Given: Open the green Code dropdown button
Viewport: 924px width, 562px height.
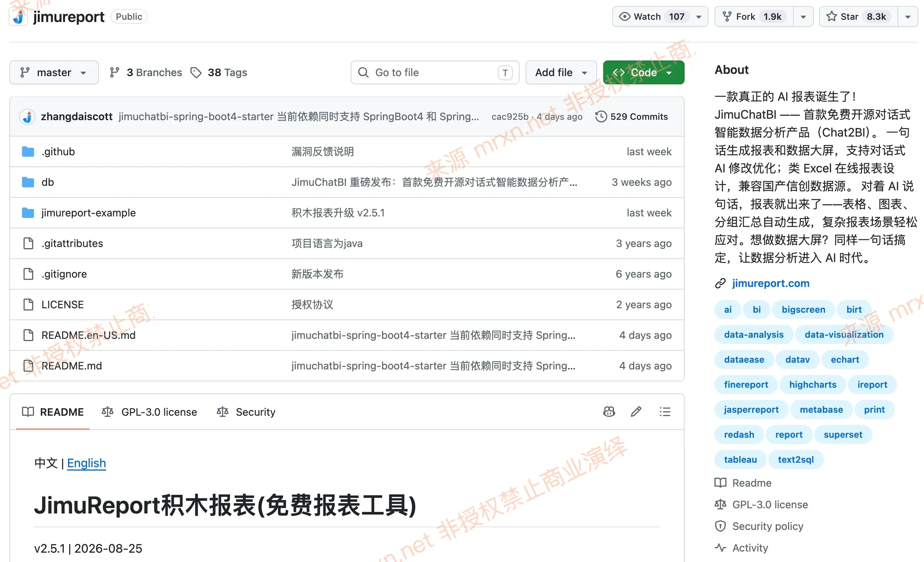Looking at the screenshot, I should [644, 72].
